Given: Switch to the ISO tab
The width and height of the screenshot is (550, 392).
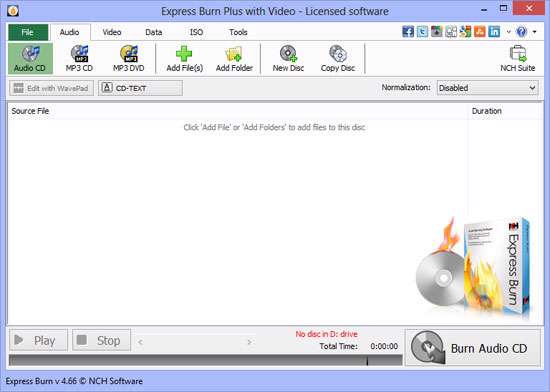Looking at the screenshot, I should tap(196, 32).
